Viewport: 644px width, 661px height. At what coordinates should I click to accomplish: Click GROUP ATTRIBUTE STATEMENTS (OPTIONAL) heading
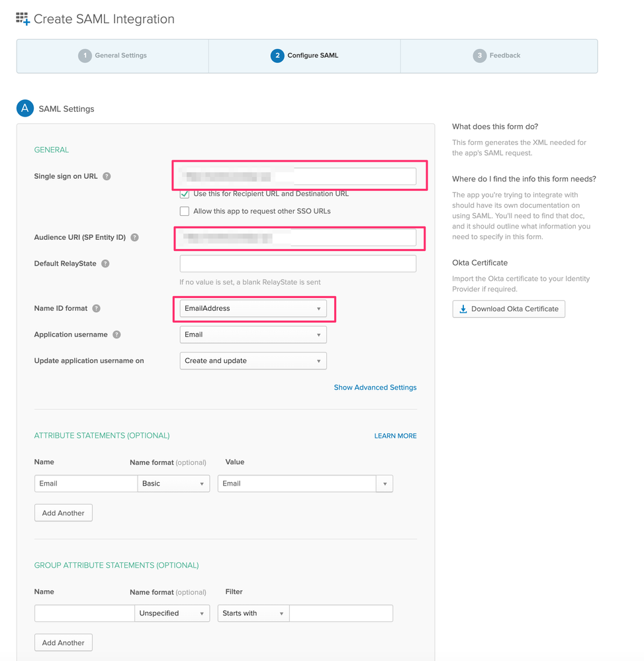tap(116, 566)
